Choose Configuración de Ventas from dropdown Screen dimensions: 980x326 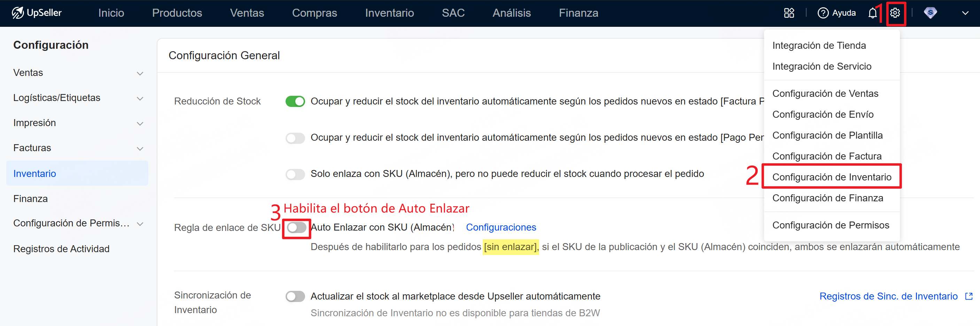(x=825, y=94)
